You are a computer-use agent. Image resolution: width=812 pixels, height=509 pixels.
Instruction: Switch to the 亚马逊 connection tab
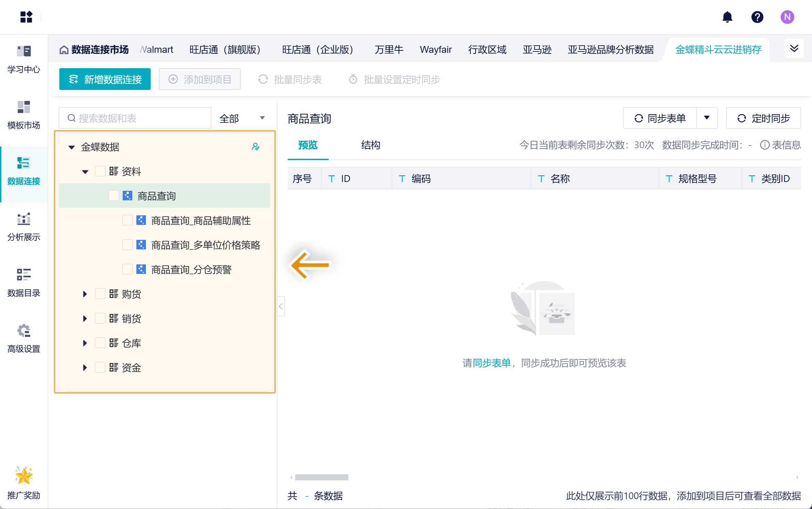pos(537,50)
